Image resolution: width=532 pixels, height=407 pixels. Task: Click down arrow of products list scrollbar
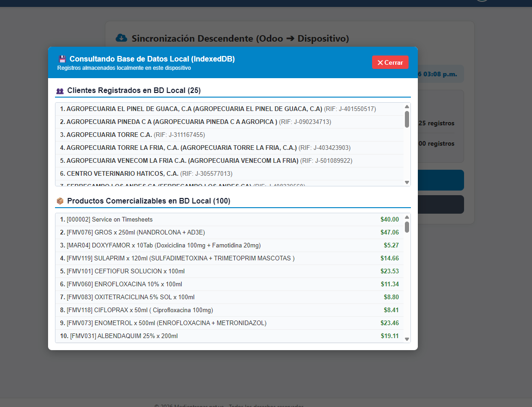pyautogui.click(x=407, y=339)
